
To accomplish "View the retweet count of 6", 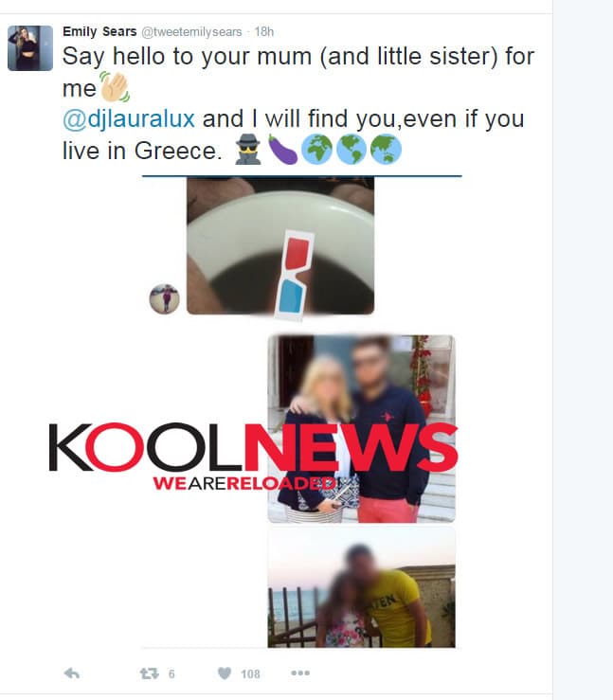I will [x=171, y=673].
